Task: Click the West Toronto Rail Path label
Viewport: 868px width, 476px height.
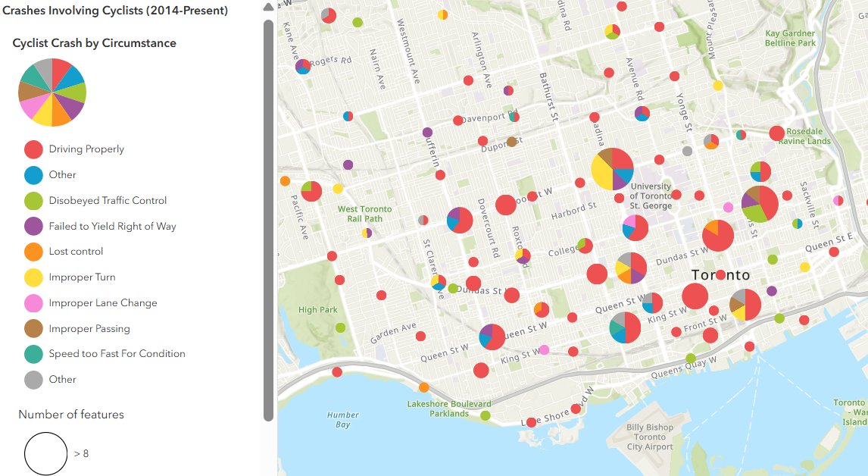Action: [x=365, y=214]
